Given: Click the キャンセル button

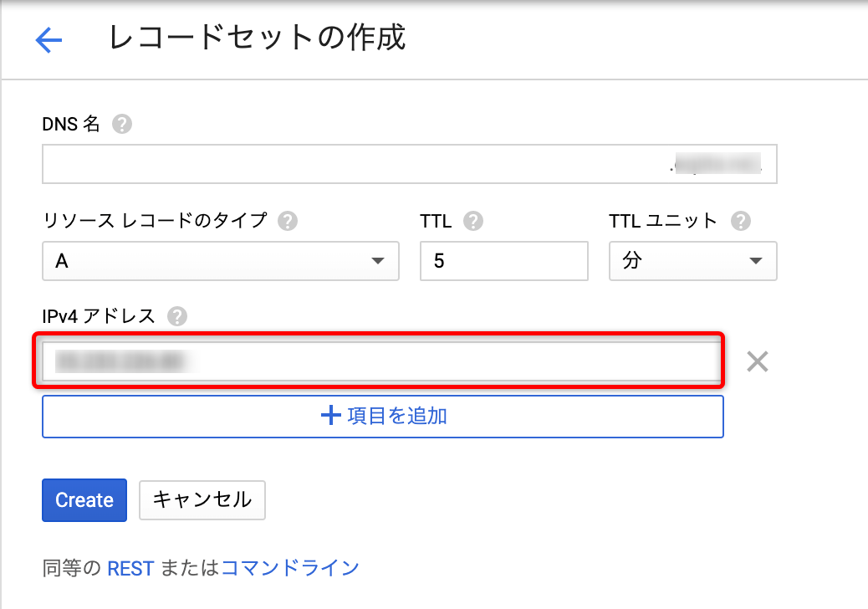Looking at the screenshot, I should 202,500.
